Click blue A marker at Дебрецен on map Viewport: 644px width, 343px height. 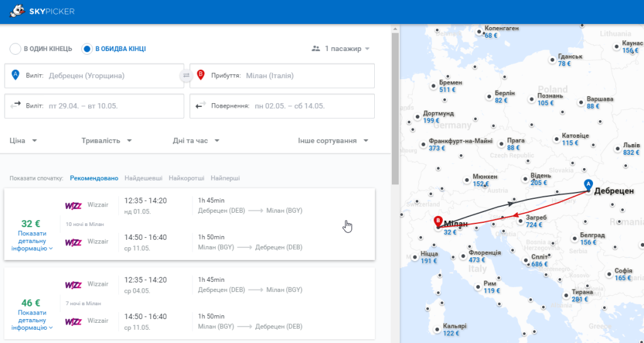[588, 185]
